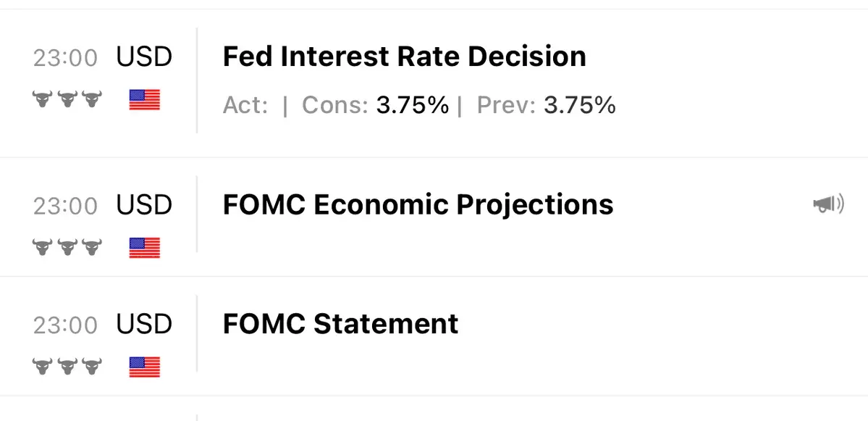This screenshot has width=868, height=421.
Task: Open Fed Interest Rate Decision event
Action: [404, 57]
